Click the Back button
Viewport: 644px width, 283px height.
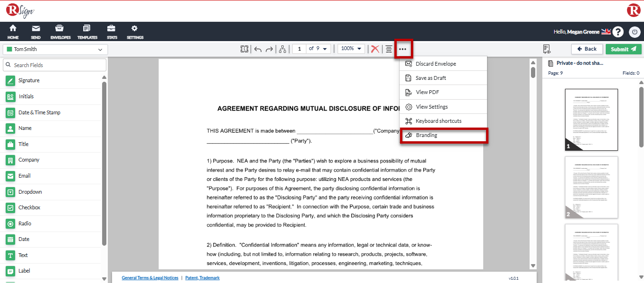[x=587, y=49]
